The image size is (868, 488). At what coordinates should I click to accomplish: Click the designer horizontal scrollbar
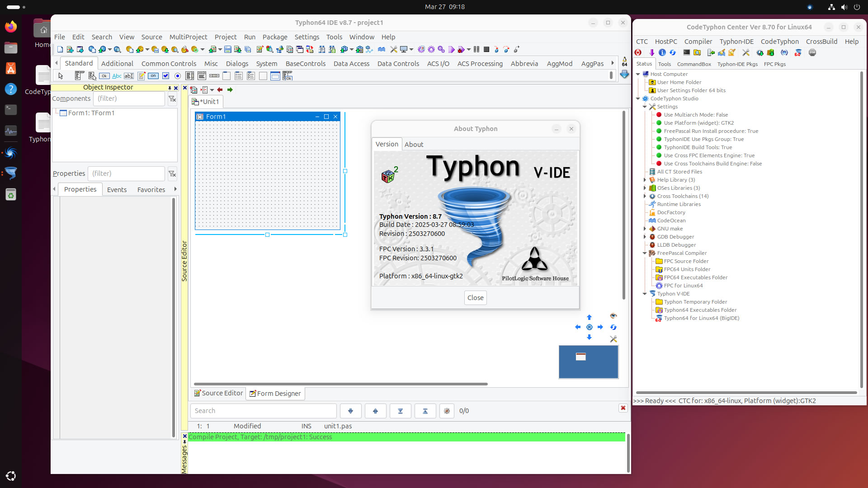340,384
